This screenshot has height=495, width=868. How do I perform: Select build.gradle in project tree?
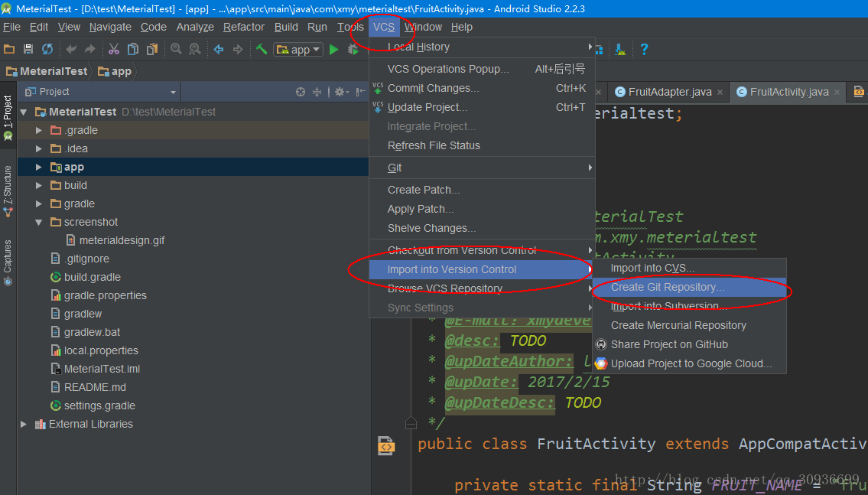(86, 277)
